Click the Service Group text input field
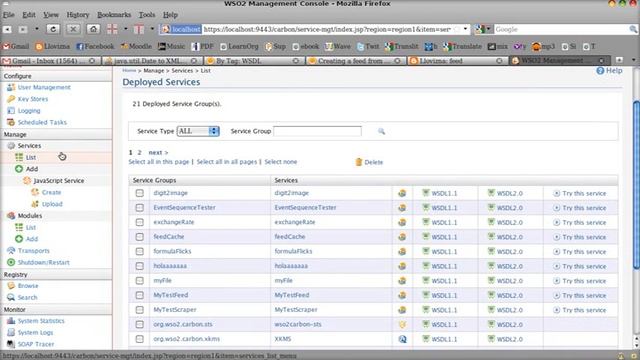The width and height of the screenshot is (640, 360). pos(318,131)
